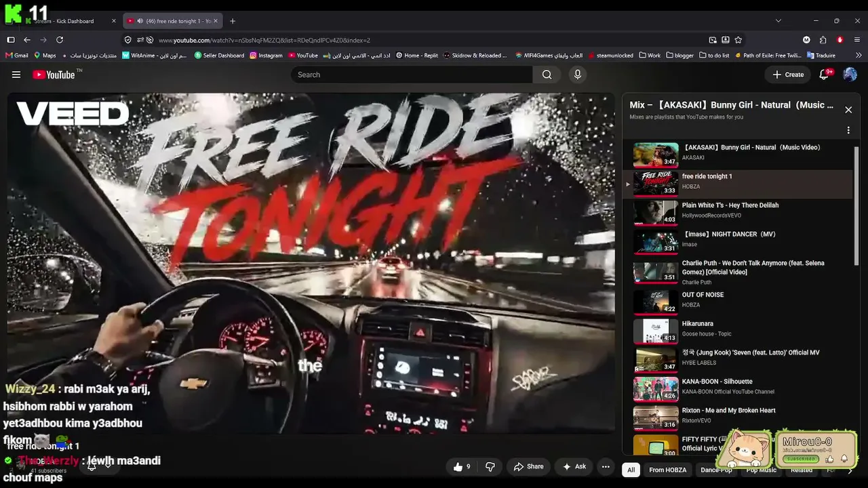The height and width of the screenshot is (488, 868).
Task: Open the Mix playlist three-dot options
Action: pyautogui.click(x=848, y=130)
